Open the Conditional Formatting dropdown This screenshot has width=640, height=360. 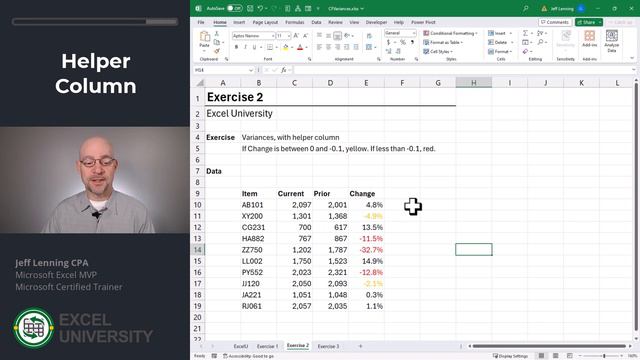coord(450,33)
